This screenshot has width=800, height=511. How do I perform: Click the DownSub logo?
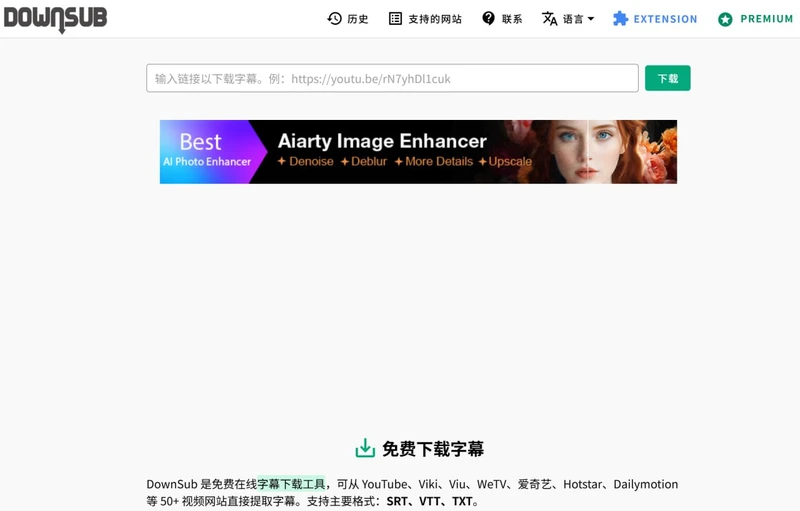click(x=55, y=19)
